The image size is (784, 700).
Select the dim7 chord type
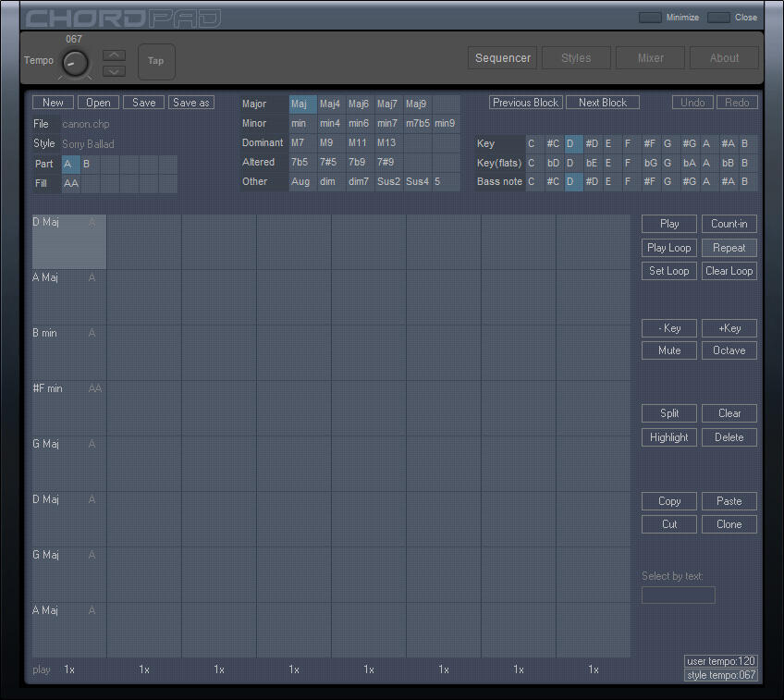pyautogui.click(x=359, y=182)
